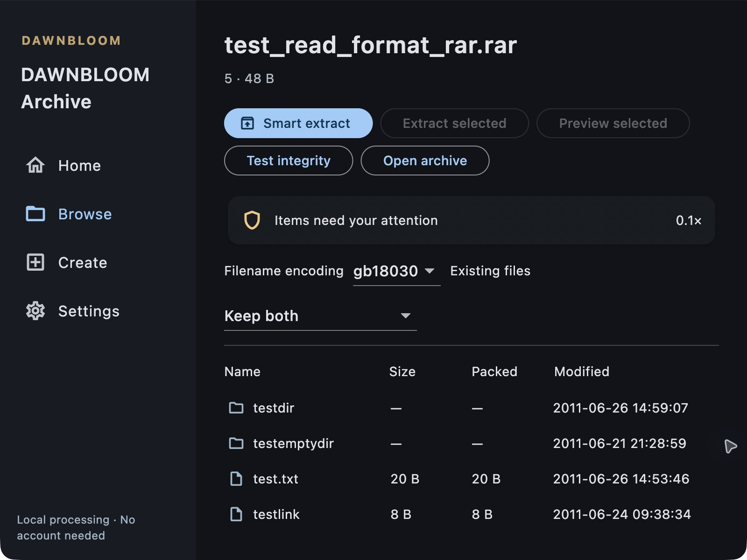Expand the Items need your attention banner
Image resolution: width=747 pixels, height=560 pixels.
click(x=472, y=220)
